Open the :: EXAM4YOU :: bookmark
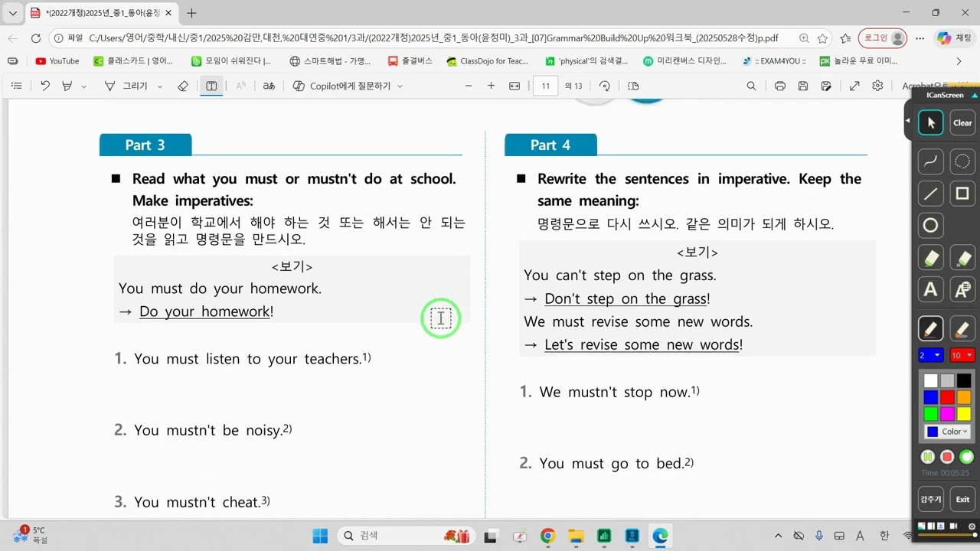 tap(773, 60)
